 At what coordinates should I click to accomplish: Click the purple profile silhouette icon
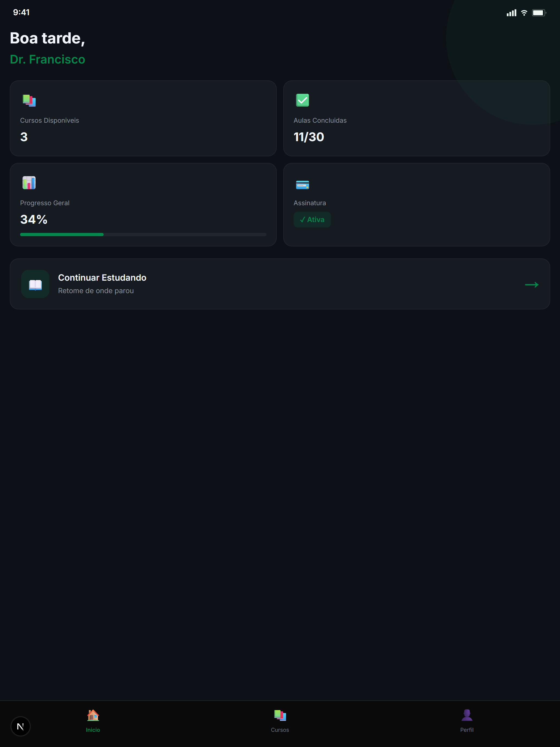click(466, 715)
